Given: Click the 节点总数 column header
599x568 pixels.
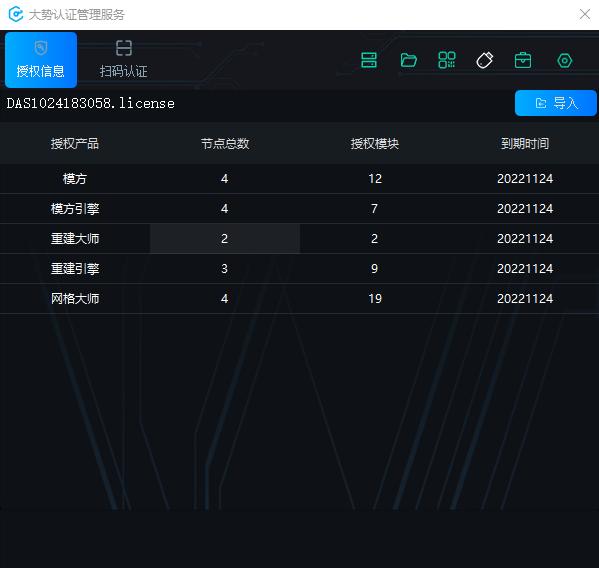Looking at the screenshot, I should (x=225, y=144).
